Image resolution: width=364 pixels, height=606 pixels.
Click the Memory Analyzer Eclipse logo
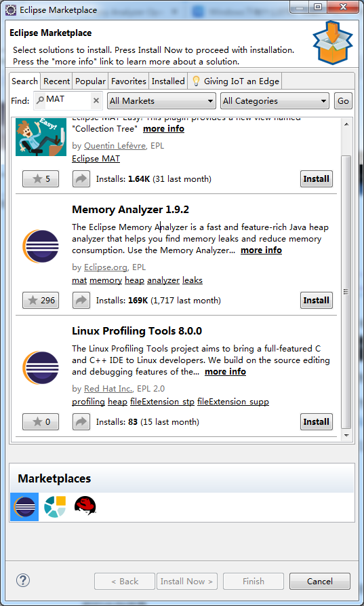[41, 246]
